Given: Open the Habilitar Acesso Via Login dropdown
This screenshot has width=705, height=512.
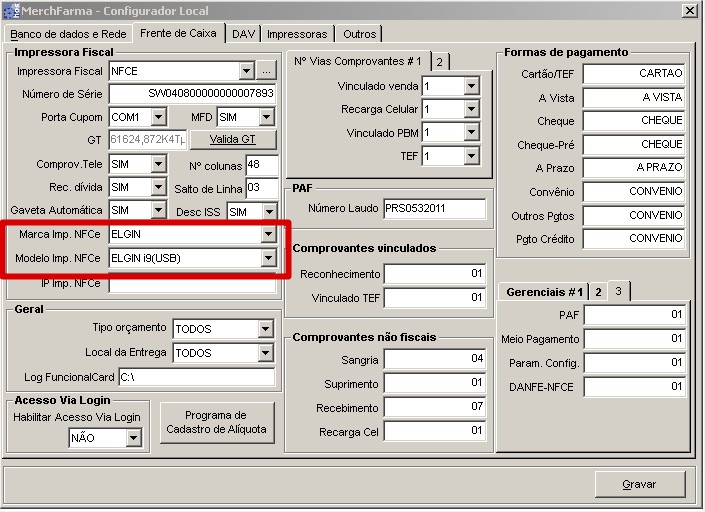Looking at the screenshot, I should pyautogui.click(x=134, y=438).
